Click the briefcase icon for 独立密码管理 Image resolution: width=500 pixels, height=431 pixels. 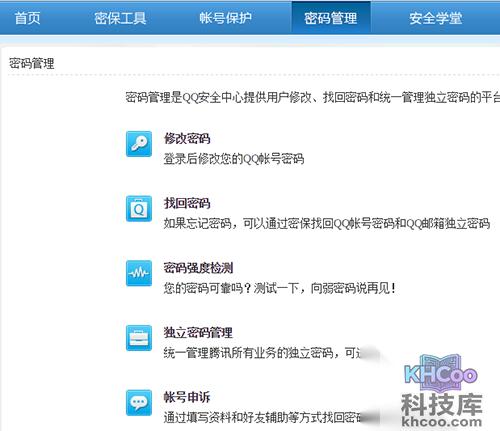click(x=139, y=338)
